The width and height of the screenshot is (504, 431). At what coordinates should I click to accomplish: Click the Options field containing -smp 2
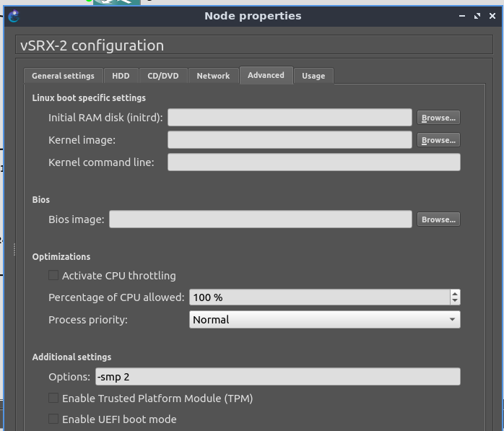pyautogui.click(x=277, y=377)
